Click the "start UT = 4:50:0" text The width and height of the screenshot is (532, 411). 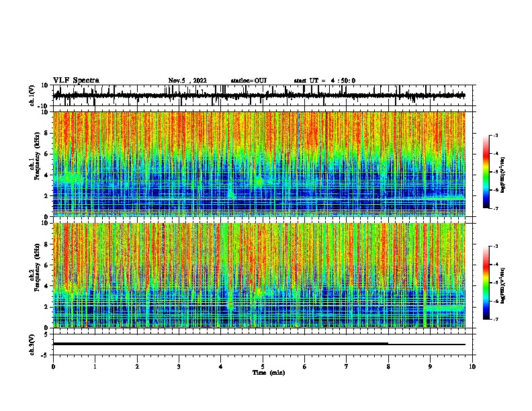324,81
